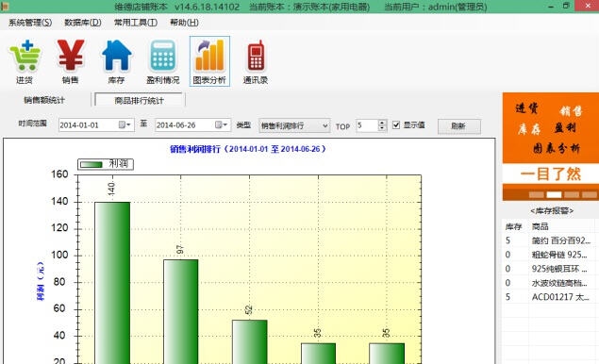Click the chart bar valued 97
Image resolution: width=599 pixels, height=364 pixels.
181,312
